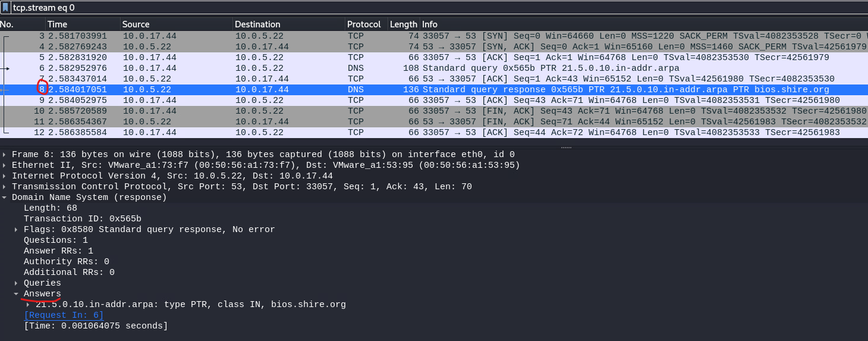
Task: Expand the Frame 8 tree node
Action: [x=5, y=155]
